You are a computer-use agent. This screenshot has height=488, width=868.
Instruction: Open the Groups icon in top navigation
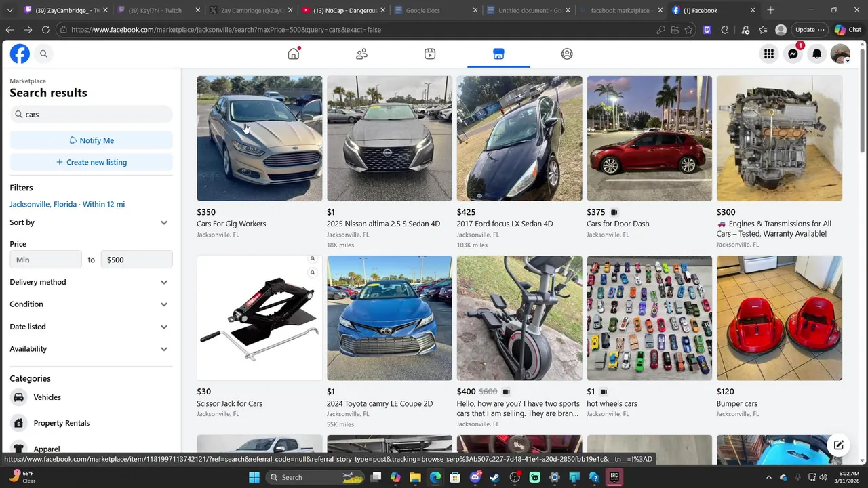567,54
